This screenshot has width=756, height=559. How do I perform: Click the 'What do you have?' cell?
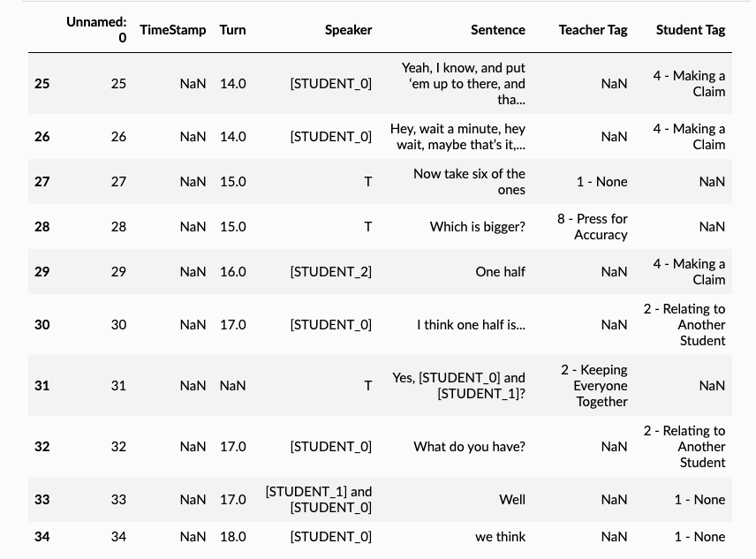469,447
